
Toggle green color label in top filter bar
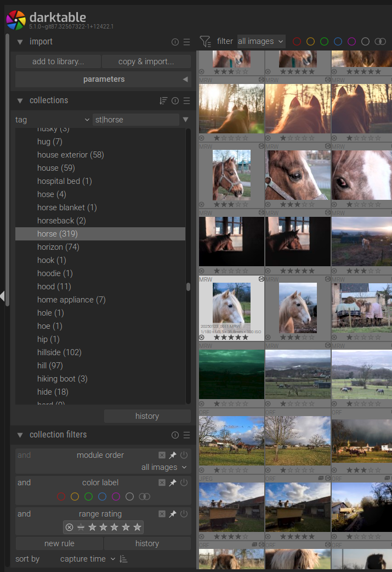[324, 42]
